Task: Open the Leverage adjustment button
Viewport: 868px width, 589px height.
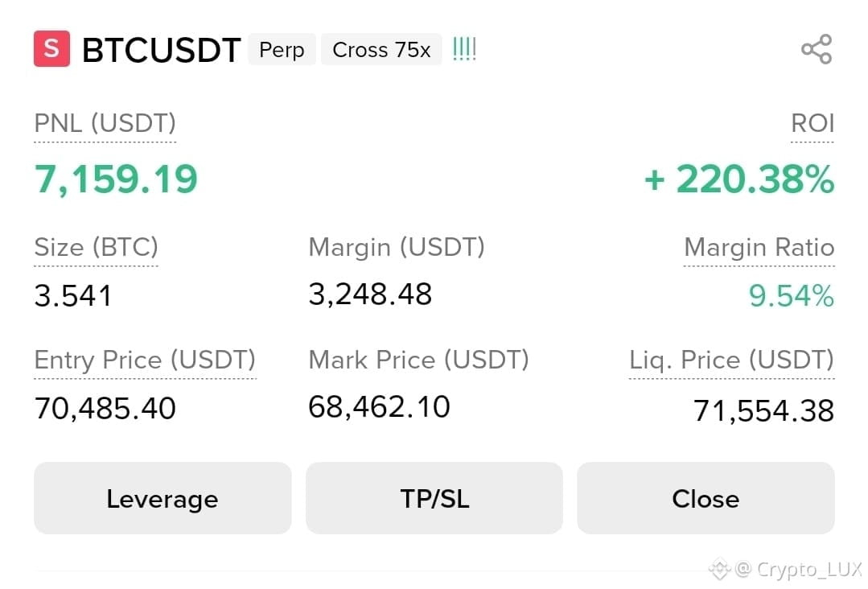Action: [162, 498]
